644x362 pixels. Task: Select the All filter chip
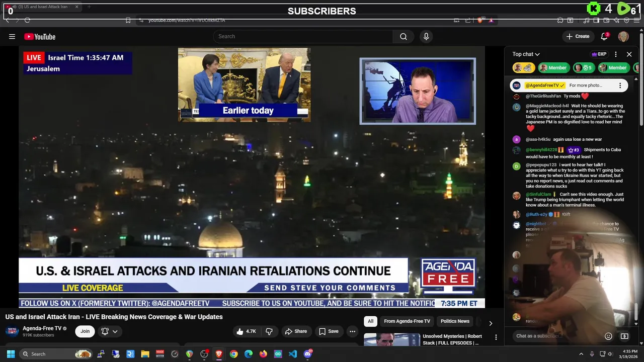(370, 321)
